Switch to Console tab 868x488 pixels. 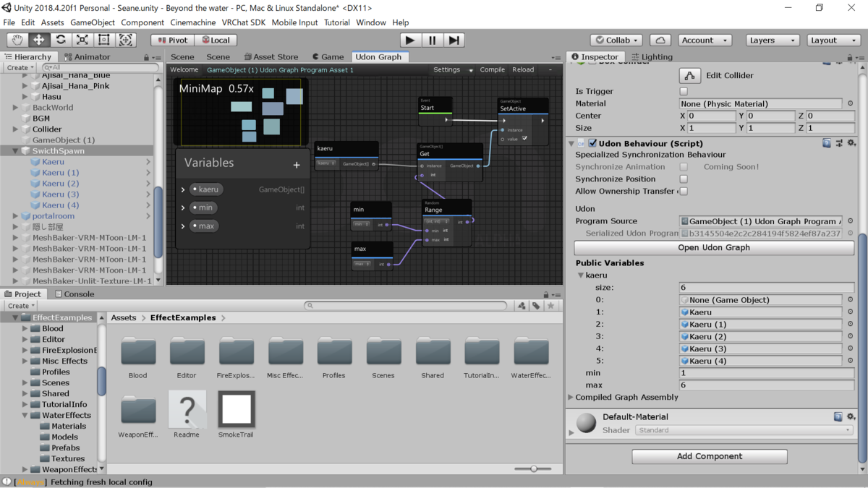(x=74, y=294)
